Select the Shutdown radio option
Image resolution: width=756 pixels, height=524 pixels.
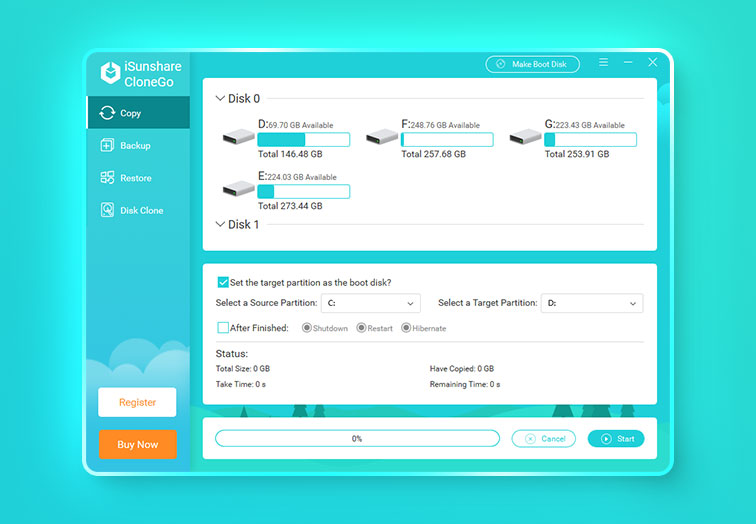point(306,328)
